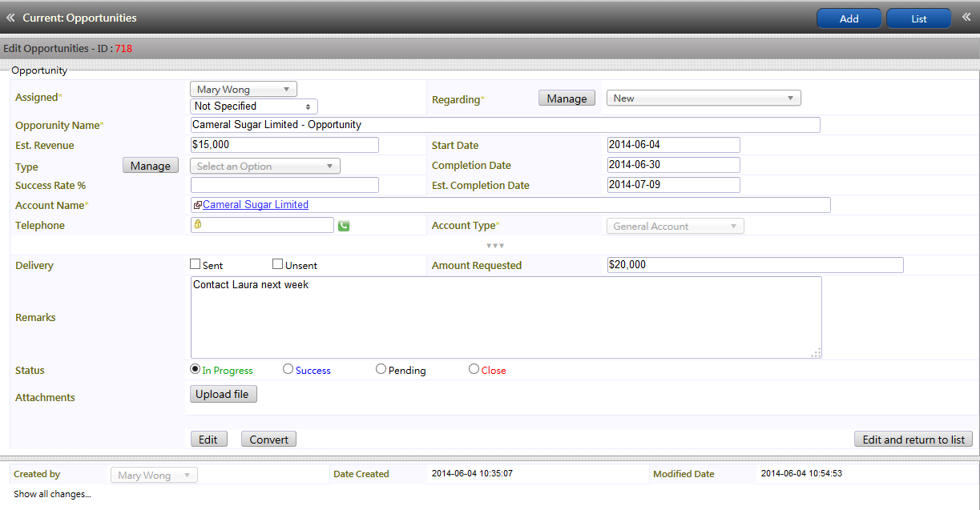Click the Add button
This screenshot has height=510, width=980.
849,18
